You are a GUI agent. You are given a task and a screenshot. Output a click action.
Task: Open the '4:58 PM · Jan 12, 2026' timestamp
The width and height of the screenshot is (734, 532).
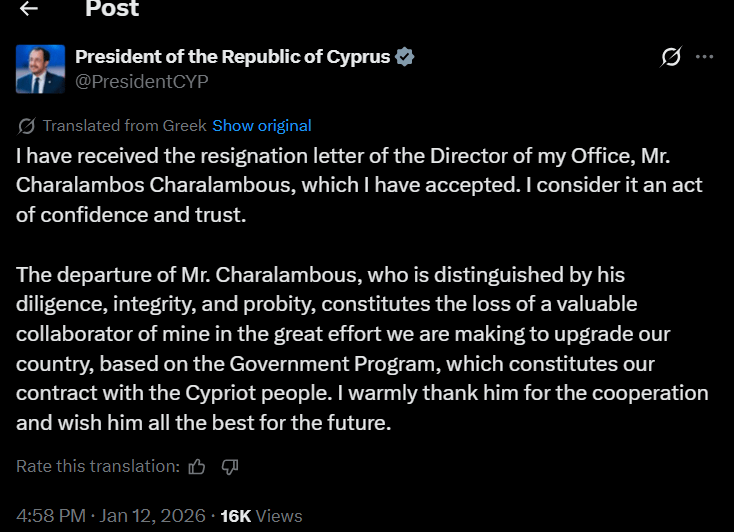click(110, 516)
